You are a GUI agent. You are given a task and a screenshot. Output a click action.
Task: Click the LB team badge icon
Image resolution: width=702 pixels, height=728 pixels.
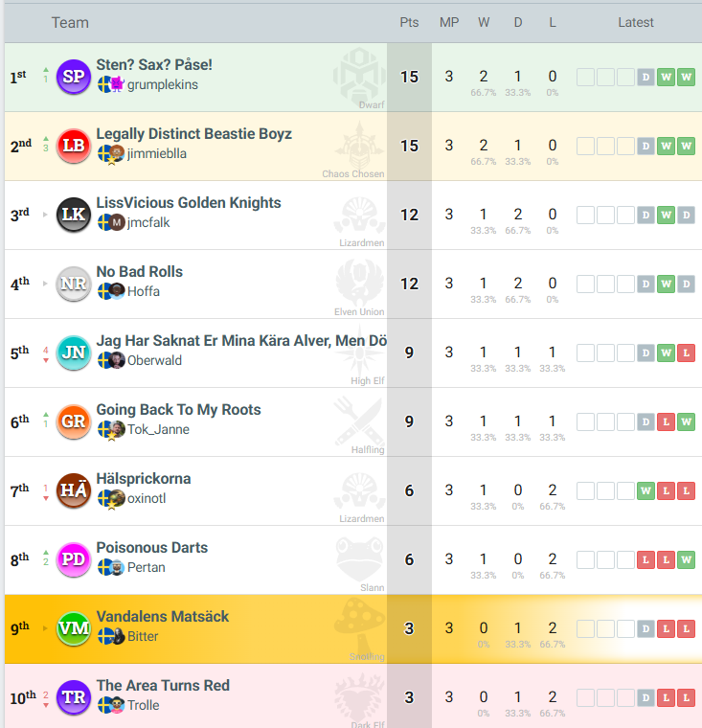74,146
